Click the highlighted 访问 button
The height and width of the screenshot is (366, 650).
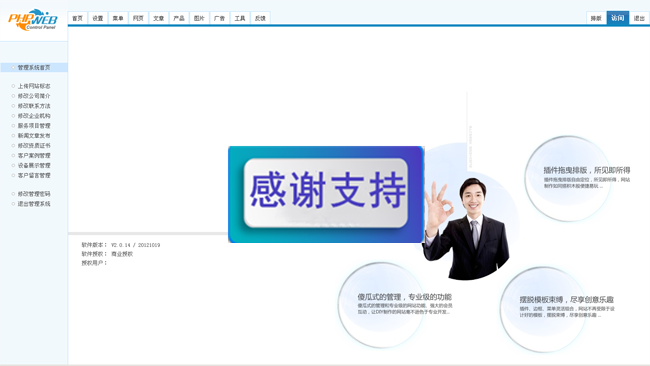618,18
